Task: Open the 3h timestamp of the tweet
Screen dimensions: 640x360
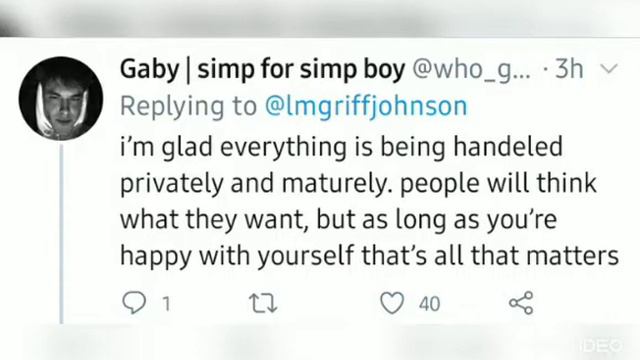Action: click(569, 69)
